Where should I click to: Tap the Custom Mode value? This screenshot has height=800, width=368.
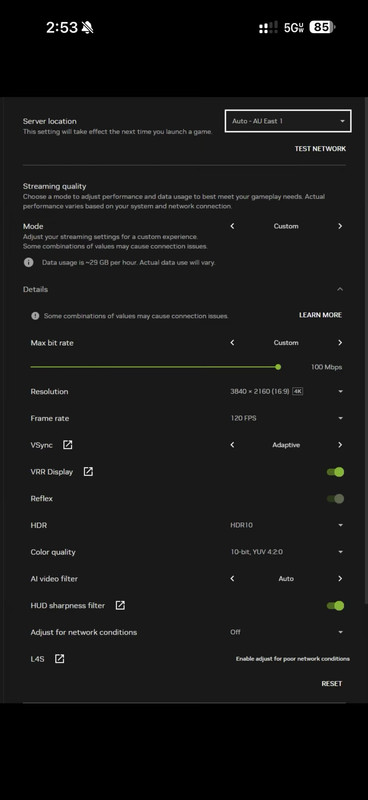286,226
